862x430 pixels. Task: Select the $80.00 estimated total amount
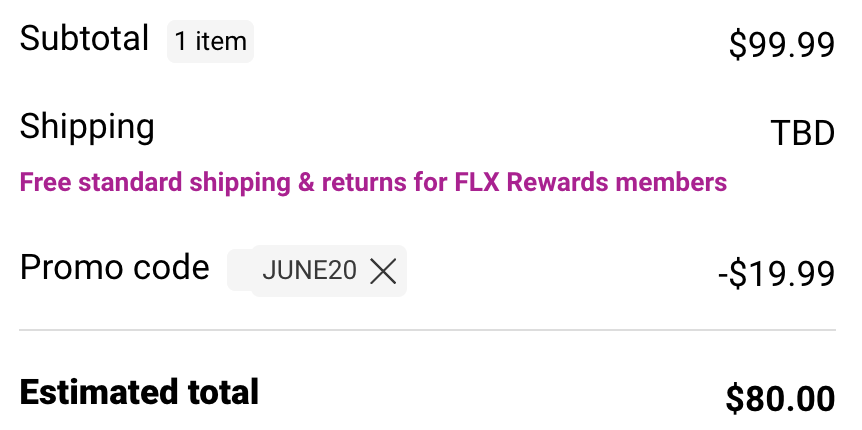pos(780,398)
